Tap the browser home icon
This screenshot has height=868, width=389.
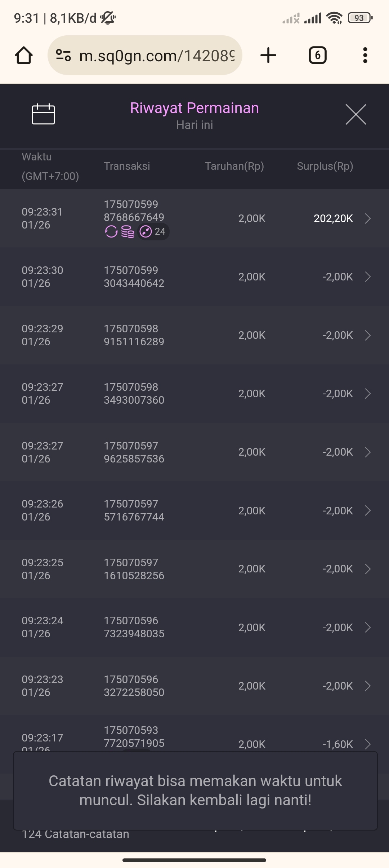tap(24, 56)
